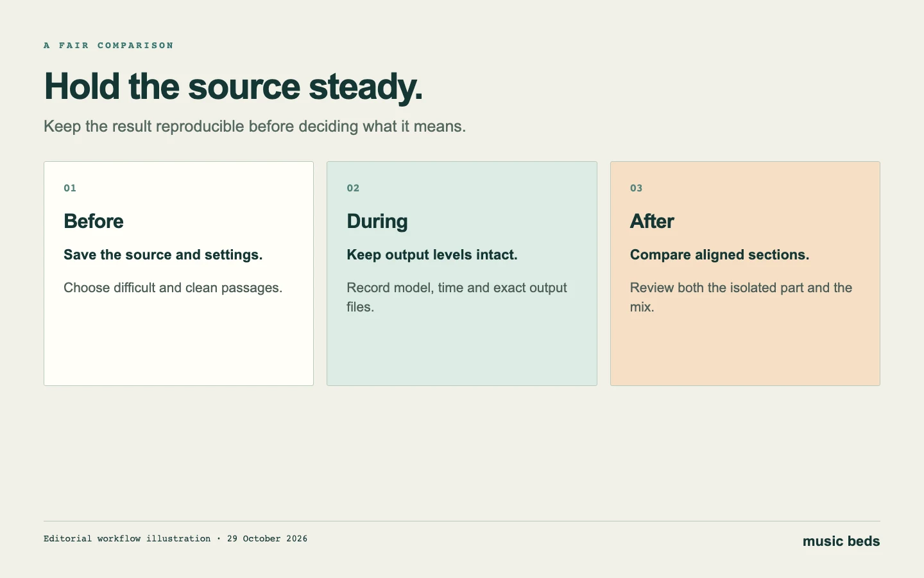
Task: Select the 'Hold the source steady.' headline
Action: tap(234, 87)
